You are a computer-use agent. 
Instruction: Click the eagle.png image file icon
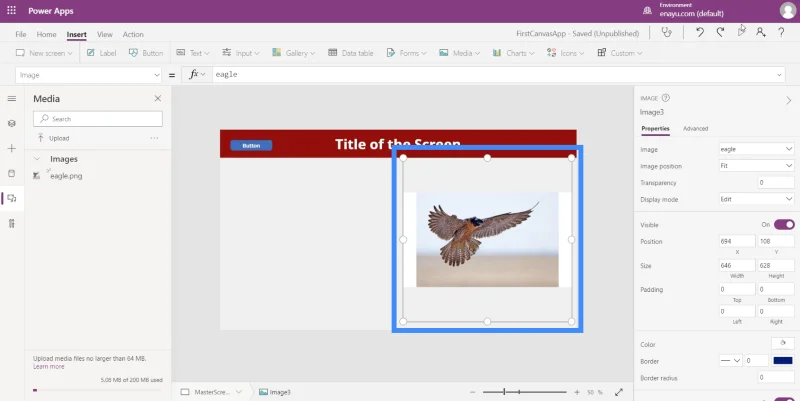tap(36, 176)
